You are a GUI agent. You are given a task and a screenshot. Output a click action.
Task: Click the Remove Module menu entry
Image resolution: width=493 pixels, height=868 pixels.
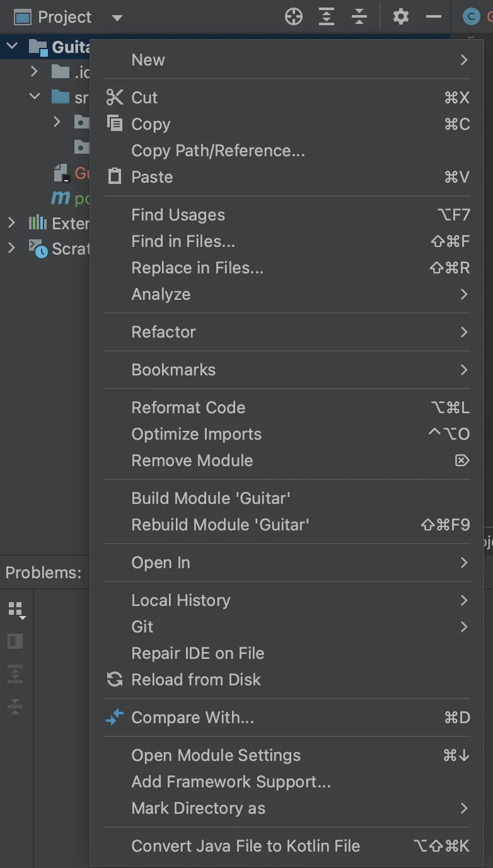click(x=192, y=460)
